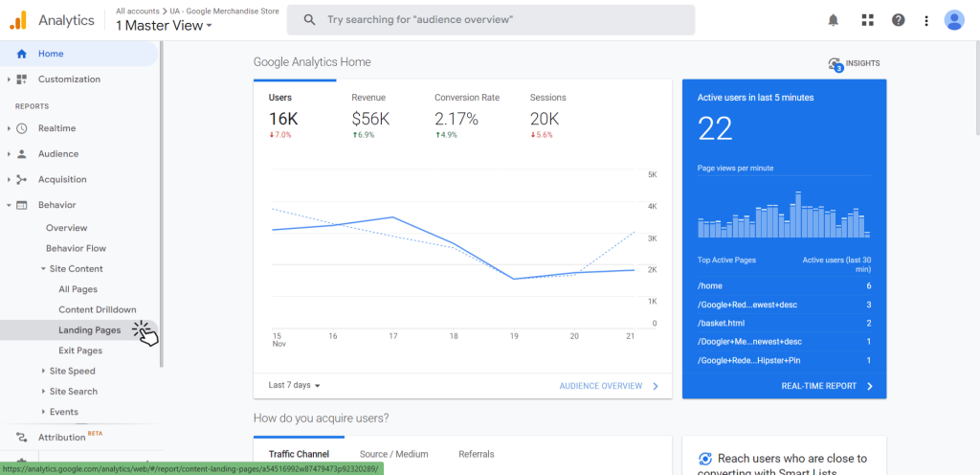The height and width of the screenshot is (475, 980).
Task: Open the 1 Master View selector
Action: (x=164, y=26)
